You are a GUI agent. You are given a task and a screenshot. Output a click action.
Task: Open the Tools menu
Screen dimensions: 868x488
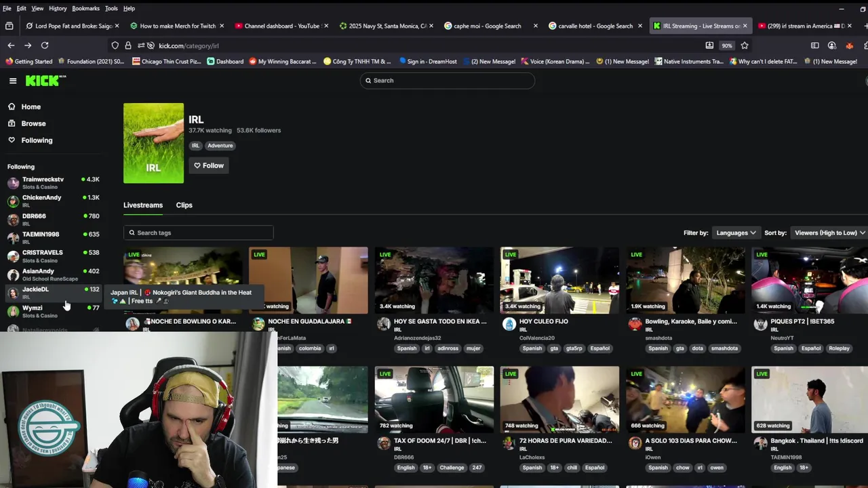point(111,8)
